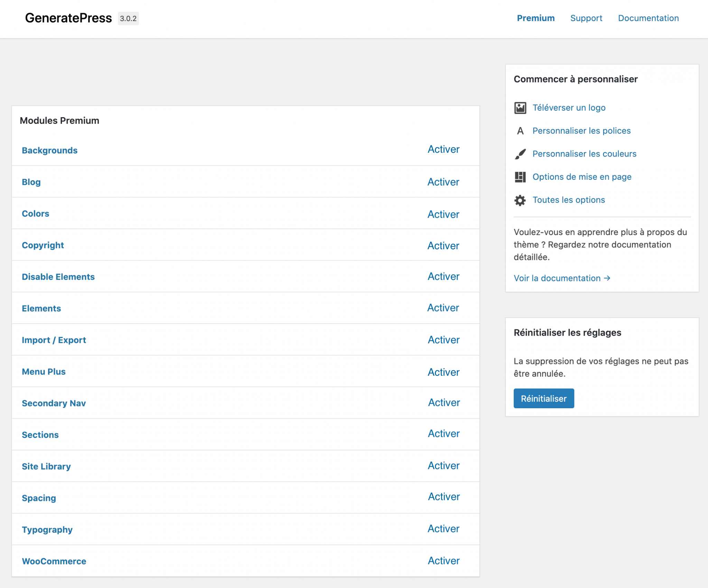Open 'Personnaliser les couleurs'

point(584,153)
